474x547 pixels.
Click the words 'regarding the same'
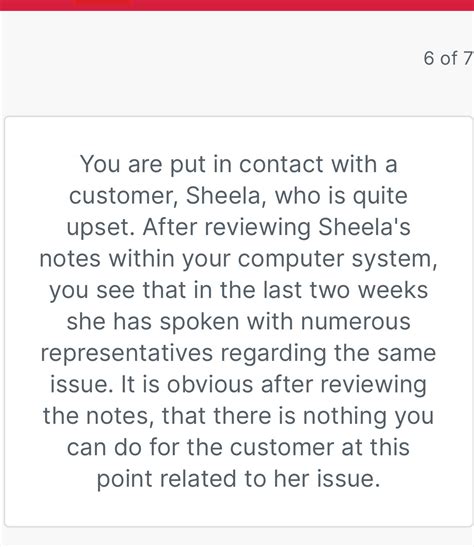click(329, 353)
